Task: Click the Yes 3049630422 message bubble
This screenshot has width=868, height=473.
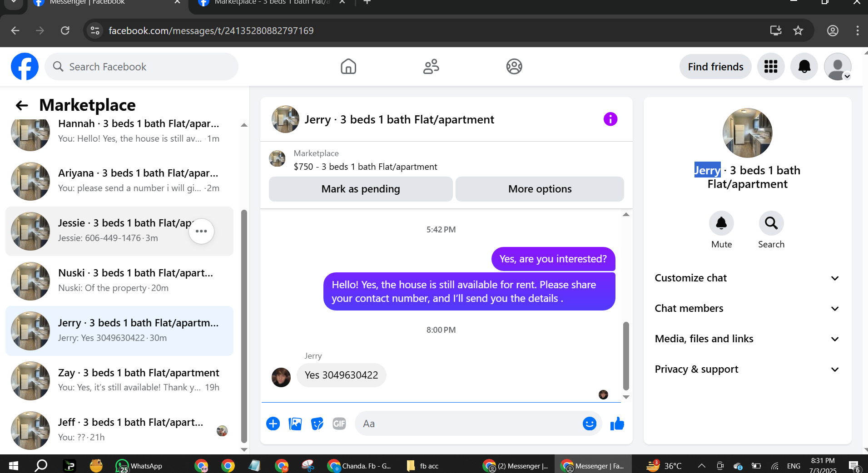Action: tap(341, 375)
